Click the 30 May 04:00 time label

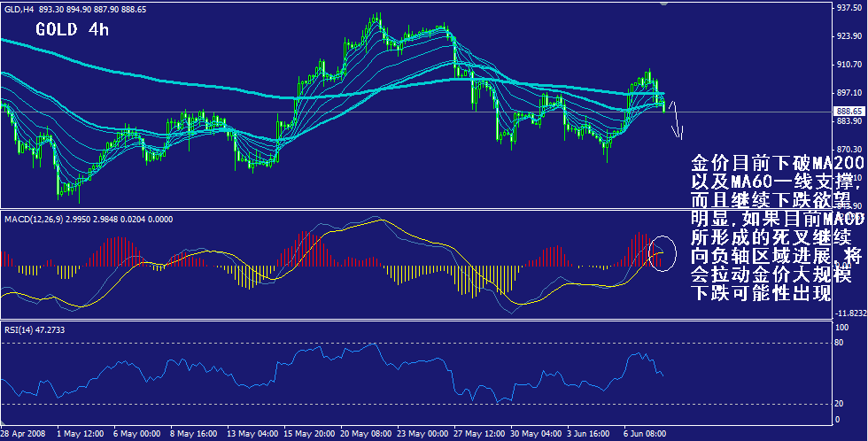click(x=537, y=433)
